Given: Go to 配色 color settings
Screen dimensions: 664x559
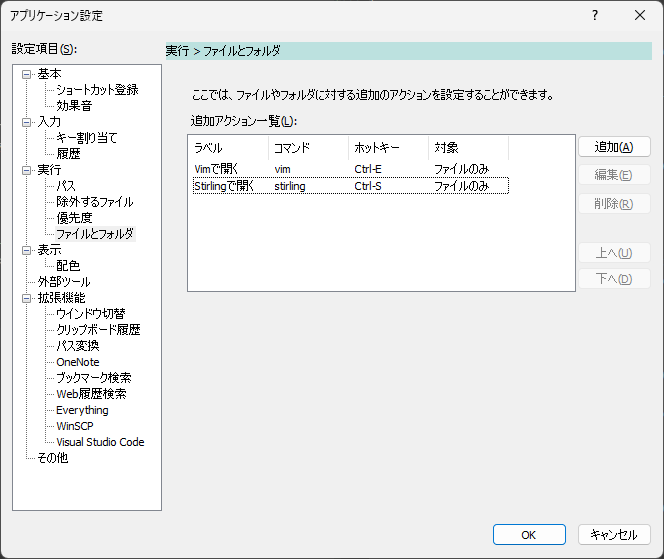Looking at the screenshot, I should 68,266.
